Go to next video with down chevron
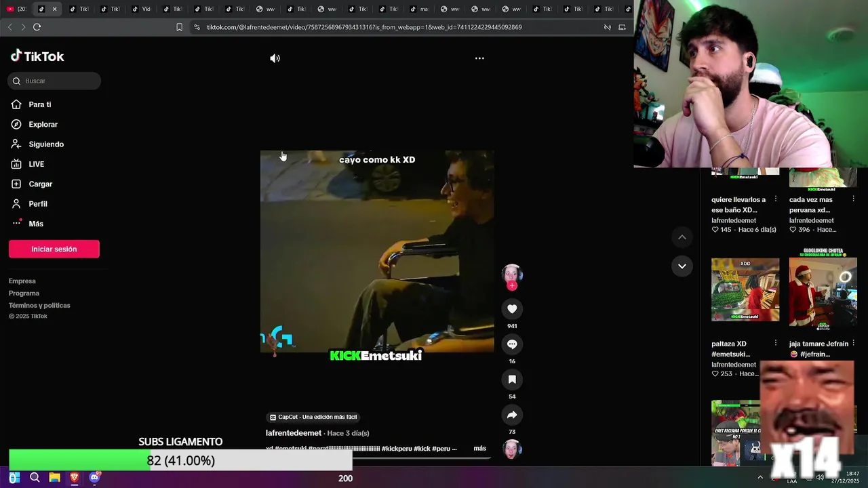The width and height of the screenshot is (868, 488). coord(682,266)
